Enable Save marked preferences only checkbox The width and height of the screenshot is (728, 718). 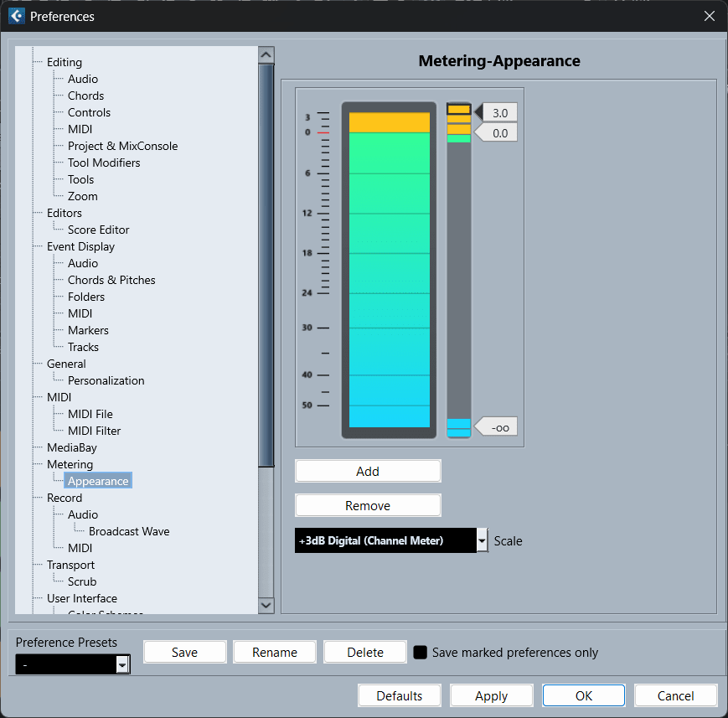421,652
